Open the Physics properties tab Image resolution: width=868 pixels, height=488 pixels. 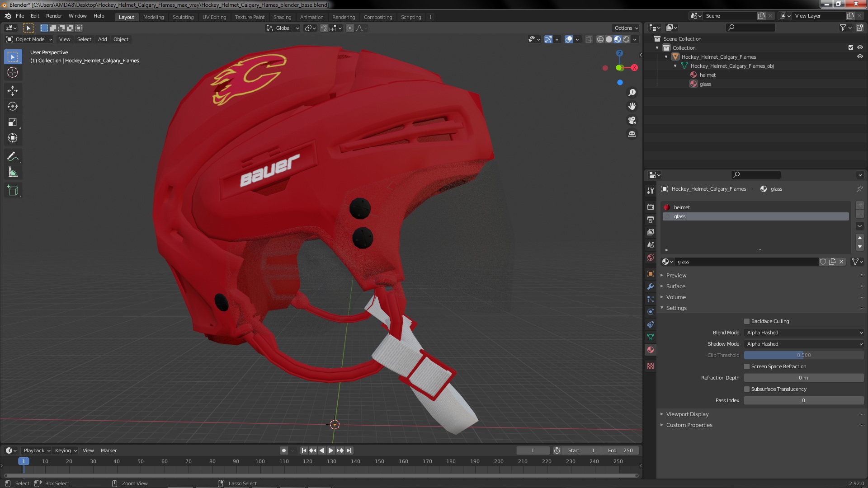pos(651,312)
